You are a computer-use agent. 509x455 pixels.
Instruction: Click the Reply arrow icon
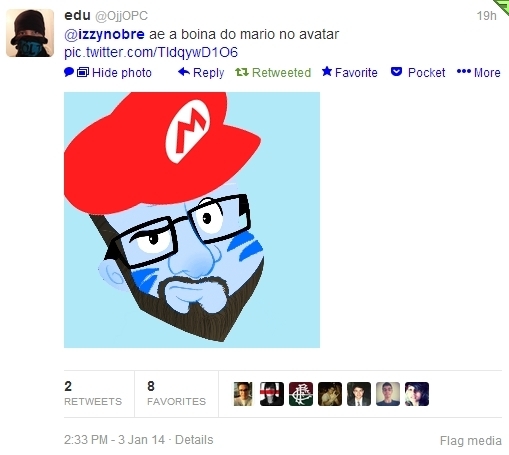[x=184, y=72]
